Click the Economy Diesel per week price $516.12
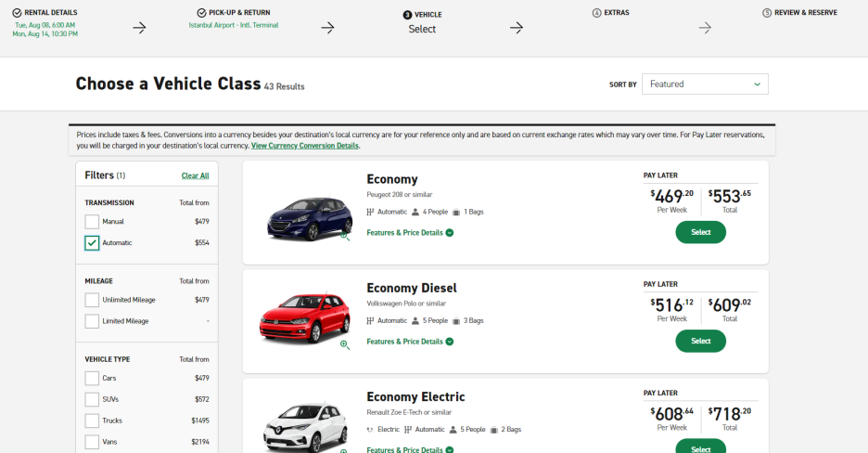The height and width of the screenshot is (453, 868). tap(671, 305)
